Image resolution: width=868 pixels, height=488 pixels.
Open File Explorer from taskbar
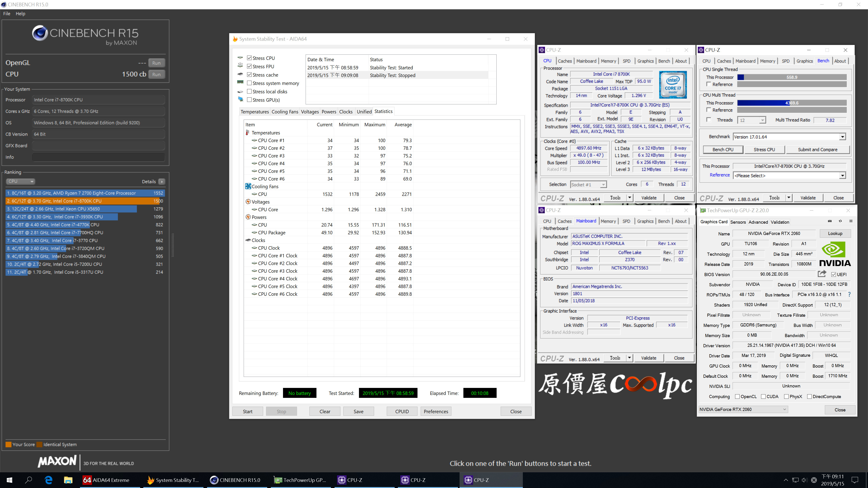68,480
